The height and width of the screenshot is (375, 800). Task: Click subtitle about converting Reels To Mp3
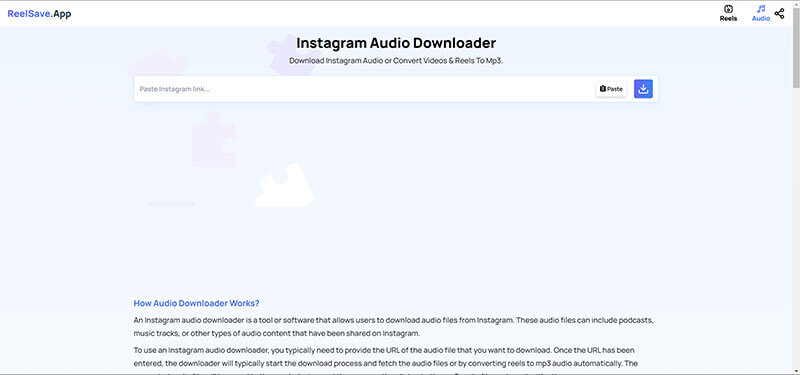(396, 61)
